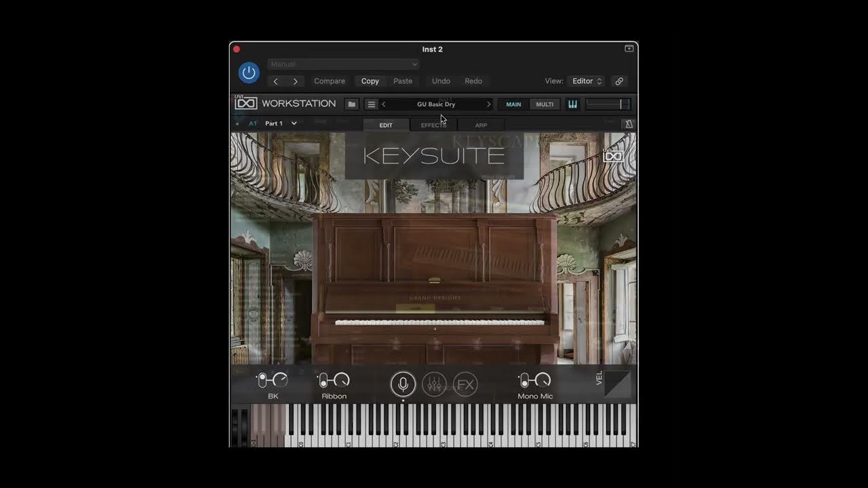Go to previous preset arrow in Logic header
Image resolution: width=868 pixels, height=488 pixels.
click(275, 81)
